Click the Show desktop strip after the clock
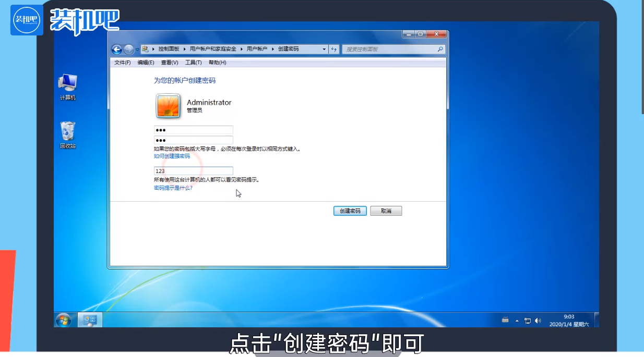Viewport: 644px width, 357px height. 597,319
